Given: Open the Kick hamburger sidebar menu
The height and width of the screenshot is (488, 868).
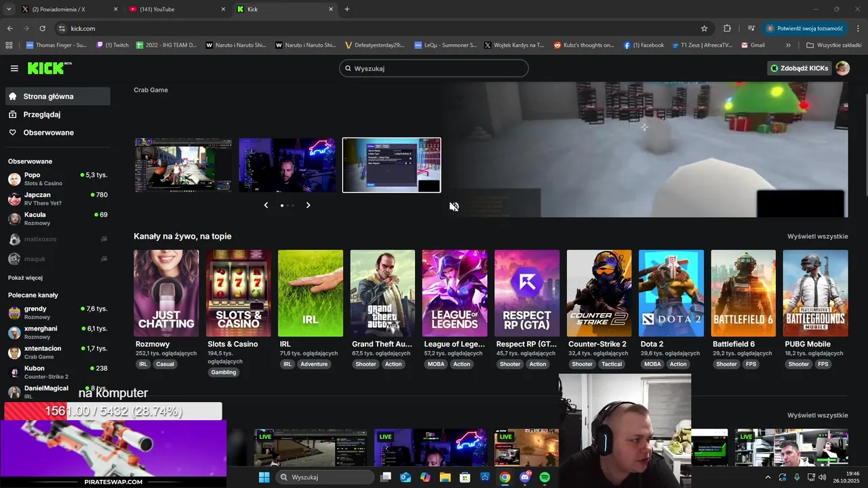Looking at the screenshot, I should click(14, 68).
